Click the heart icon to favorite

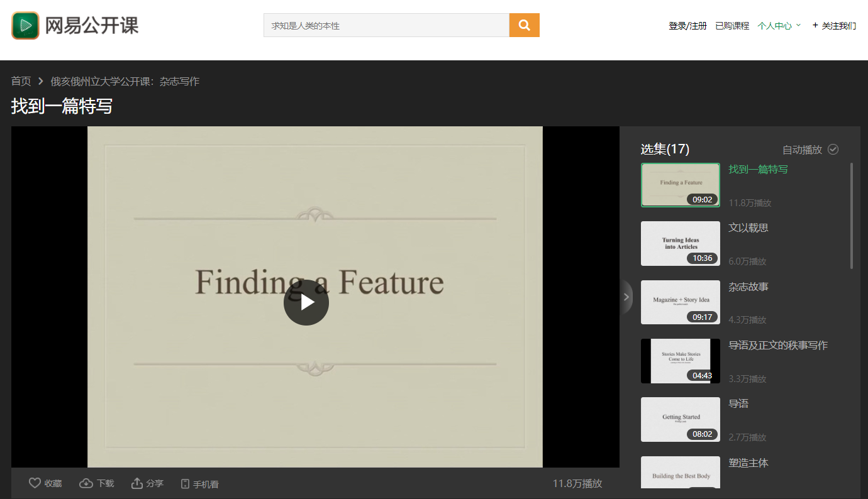click(x=35, y=483)
